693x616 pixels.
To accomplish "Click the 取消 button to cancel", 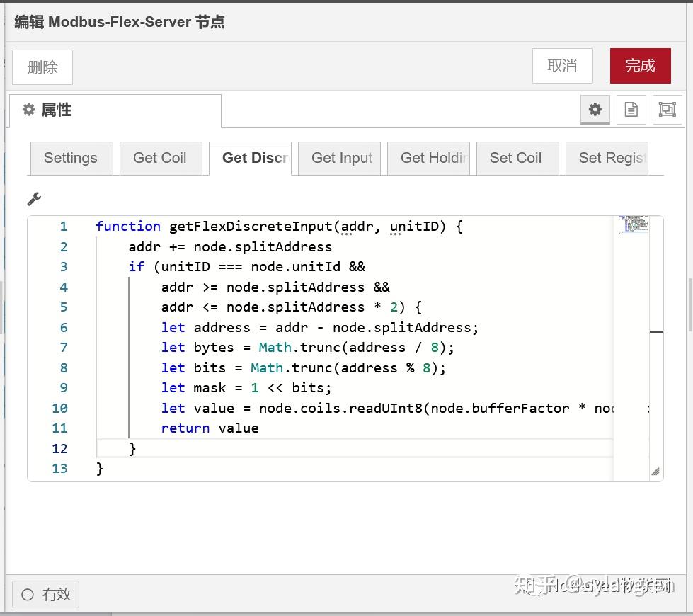I will coord(562,65).
